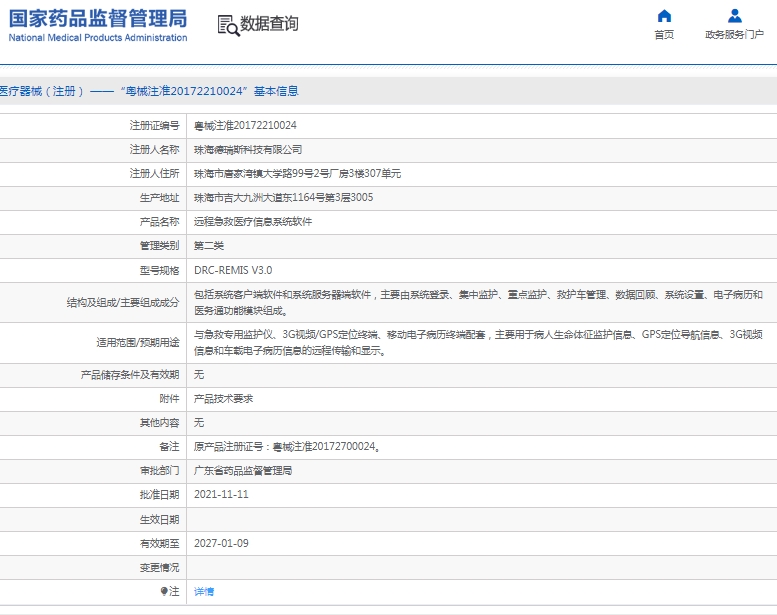Image resolution: width=777 pixels, height=615 pixels.
Task: Click the 国家药品监督管理局 logo
Action: (x=98, y=18)
